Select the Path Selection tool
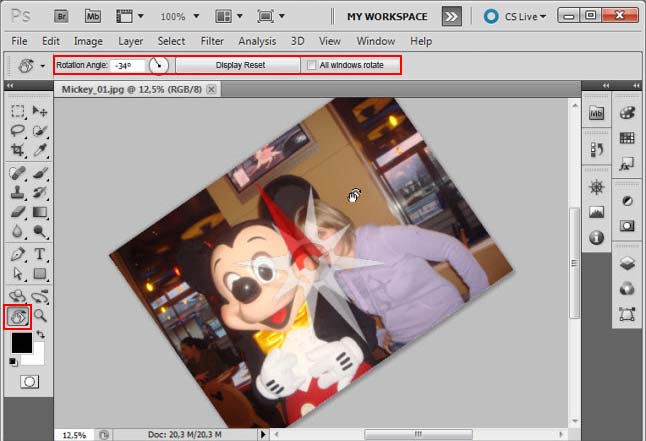Viewport: 646px width, 441px height. 17,274
